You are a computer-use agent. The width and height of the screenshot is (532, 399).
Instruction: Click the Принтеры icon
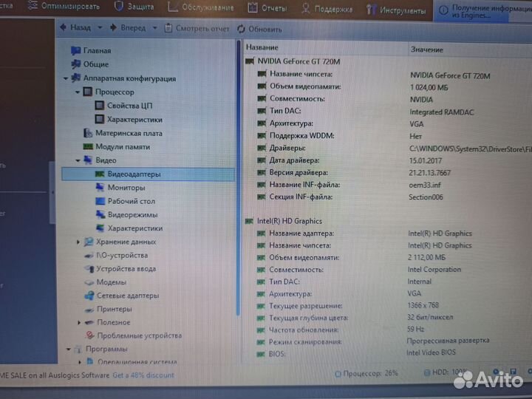click(89, 309)
